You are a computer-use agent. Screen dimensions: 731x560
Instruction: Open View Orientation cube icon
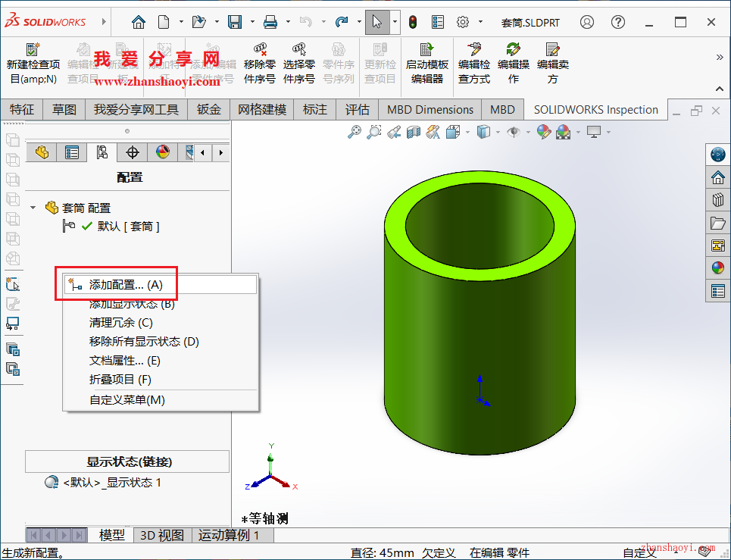[453, 133]
